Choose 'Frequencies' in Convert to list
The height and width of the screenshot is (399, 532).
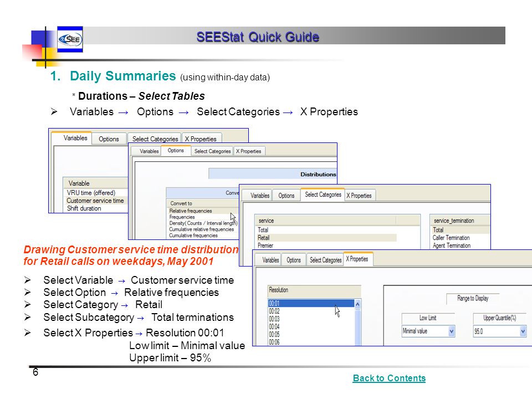[x=203, y=217]
